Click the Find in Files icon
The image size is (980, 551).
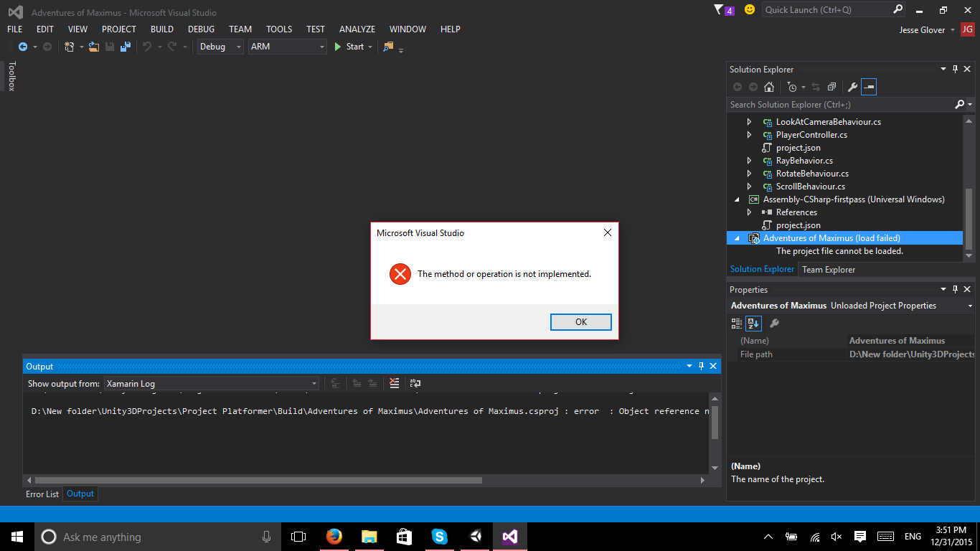click(x=389, y=47)
